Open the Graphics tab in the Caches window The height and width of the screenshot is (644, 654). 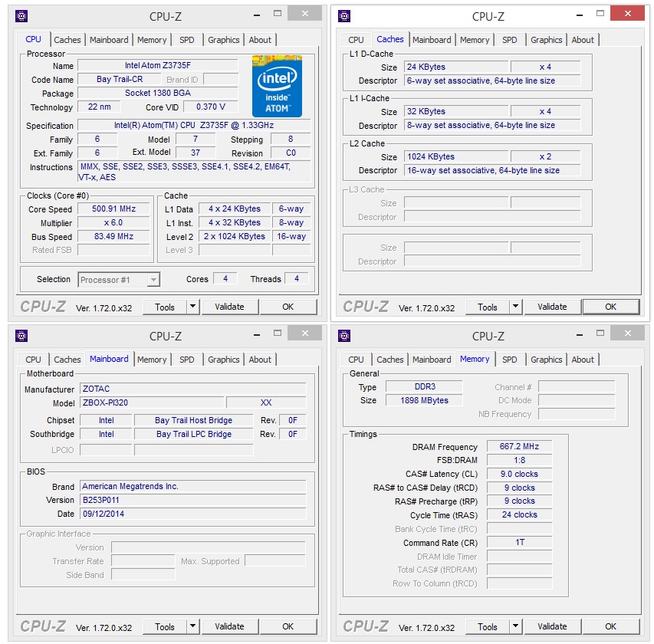(x=546, y=40)
